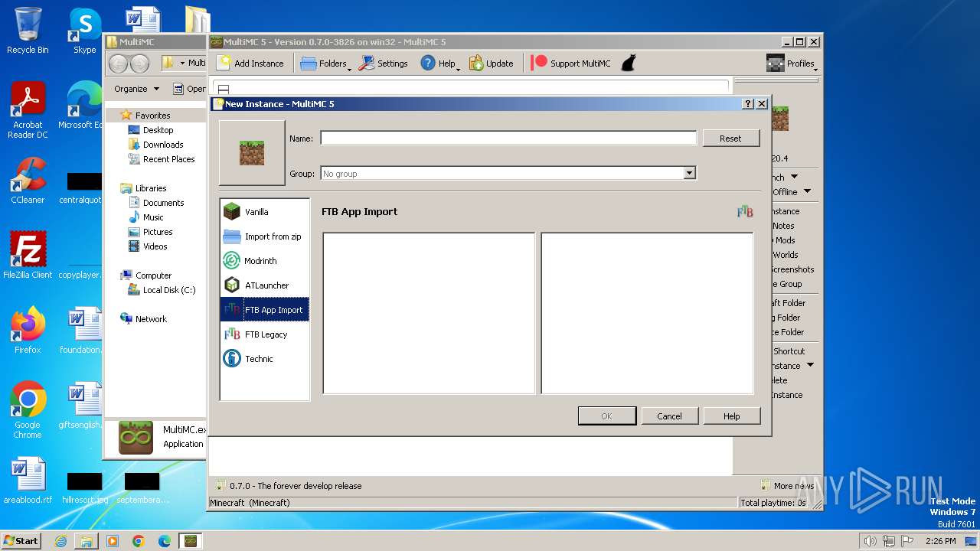Viewport: 980px width, 551px height.
Task: Click the FTB logo beside FTB App Import
Action: tap(745, 212)
